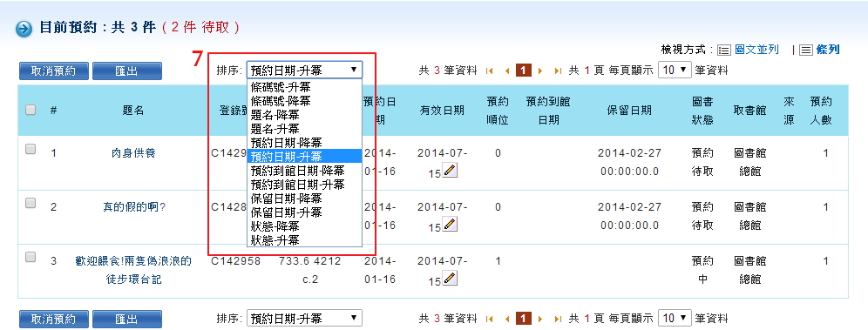The height and width of the screenshot is (330, 868).
Task: Select 條碼號-降冪 sort option
Action: [x=304, y=101]
